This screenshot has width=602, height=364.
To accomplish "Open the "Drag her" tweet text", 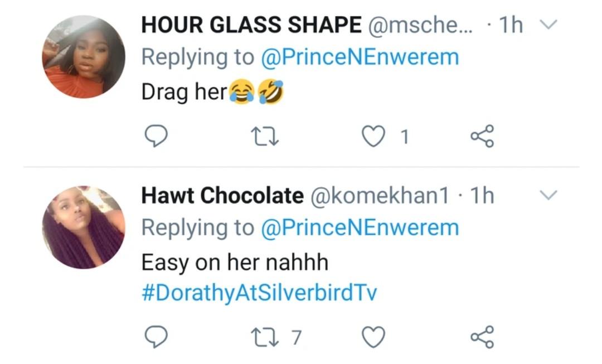I will tap(184, 92).
